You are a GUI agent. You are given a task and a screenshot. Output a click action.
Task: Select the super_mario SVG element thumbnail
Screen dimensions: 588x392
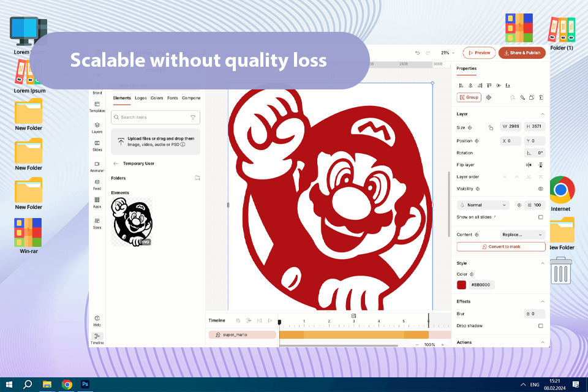[132, 222]
